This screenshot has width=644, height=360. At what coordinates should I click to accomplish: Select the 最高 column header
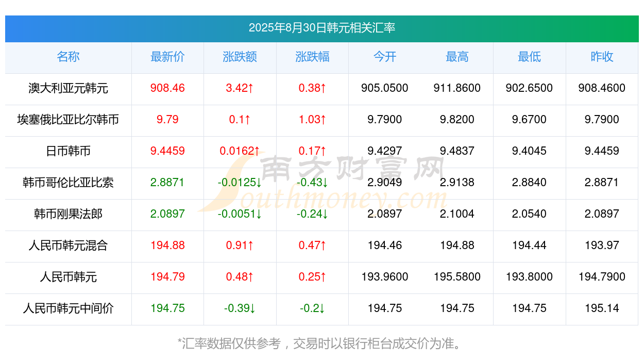pos(457,57)
